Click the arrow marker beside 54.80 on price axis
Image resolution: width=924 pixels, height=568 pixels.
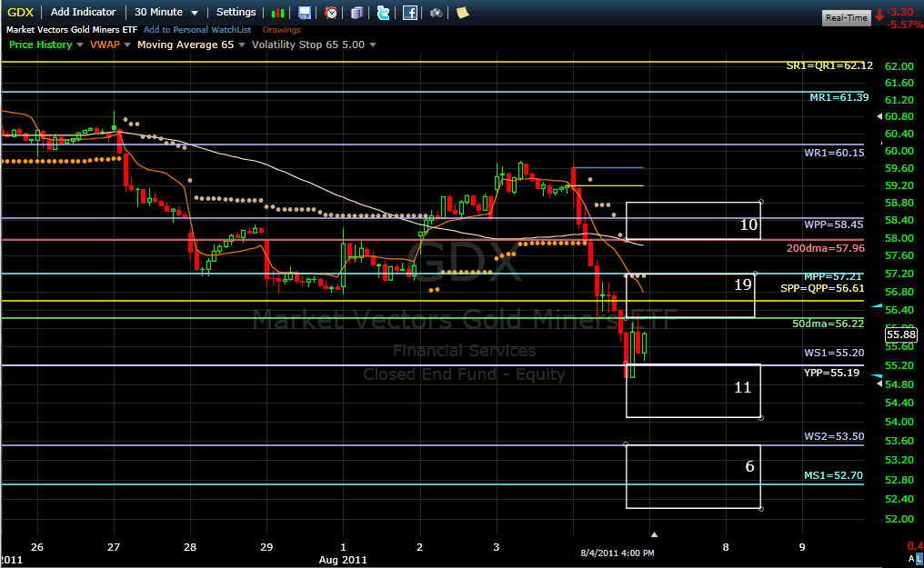click(x=879, y=384)
